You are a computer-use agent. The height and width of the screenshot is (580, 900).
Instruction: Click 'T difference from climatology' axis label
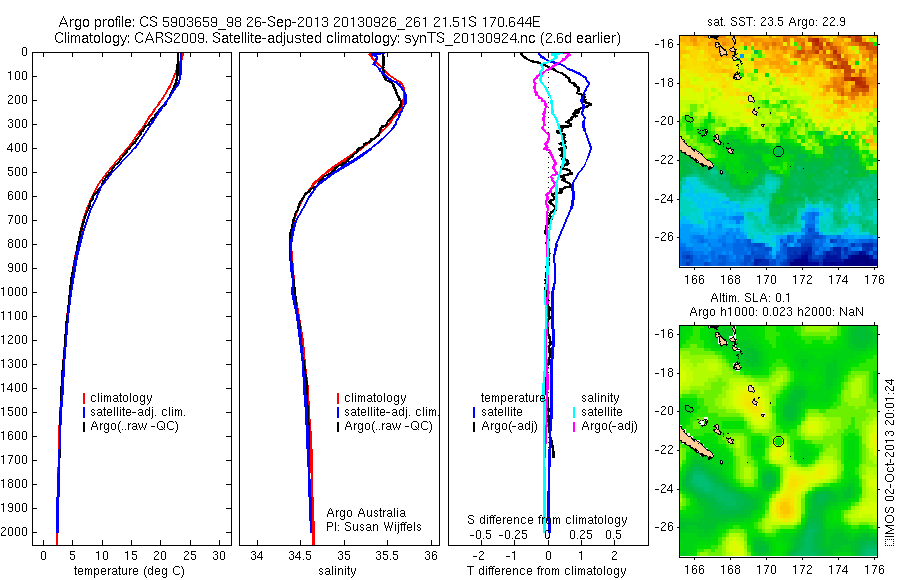click(546, 571)
